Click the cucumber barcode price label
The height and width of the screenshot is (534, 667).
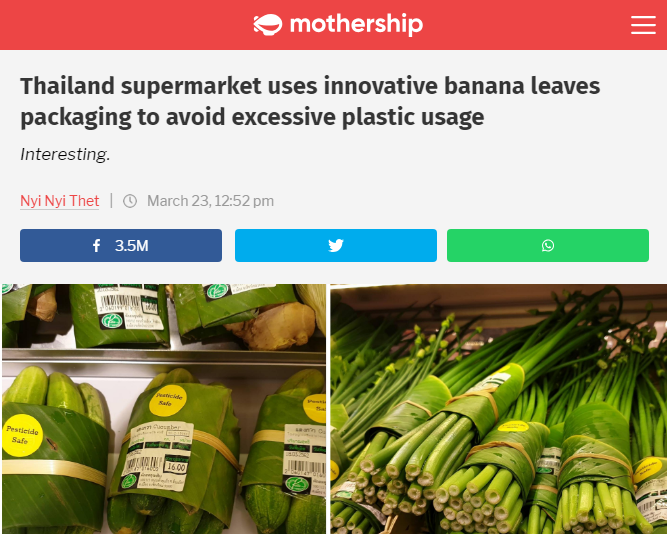[157, 455]
